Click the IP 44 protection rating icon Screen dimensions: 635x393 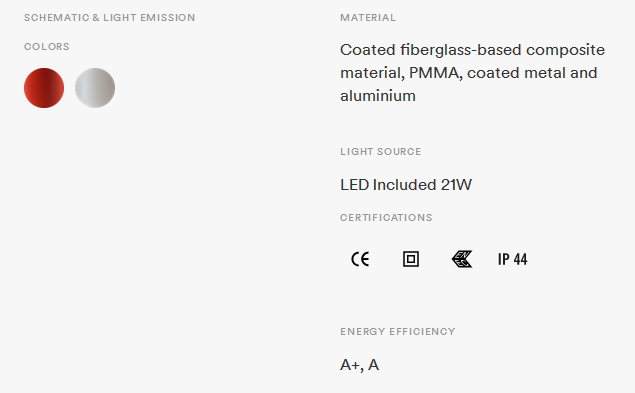click(x=512, y=259)
